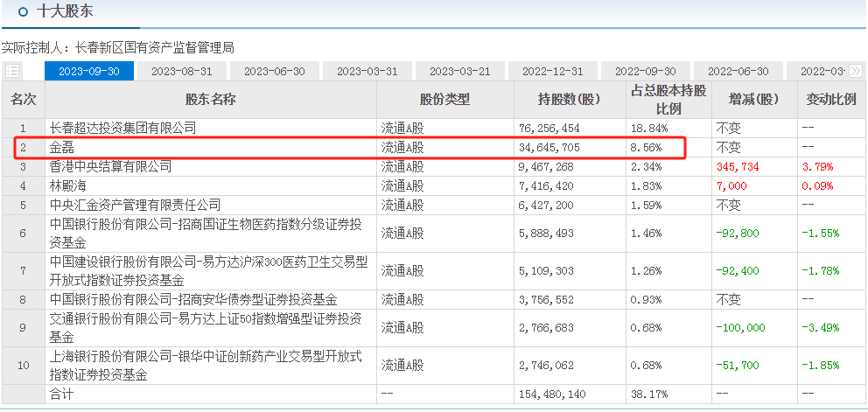
Task: Select shareholder 林殿海
Action: pos(67,186)
